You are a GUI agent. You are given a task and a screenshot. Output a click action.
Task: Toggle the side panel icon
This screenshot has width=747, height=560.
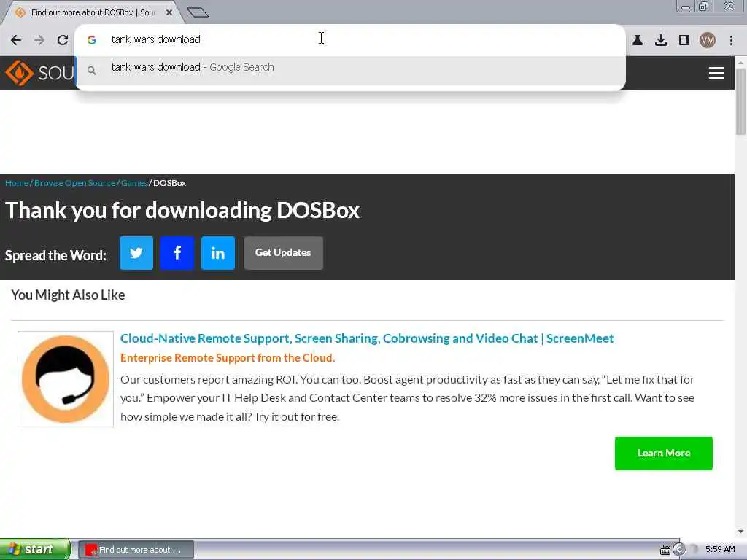click(x=684, y=40)
